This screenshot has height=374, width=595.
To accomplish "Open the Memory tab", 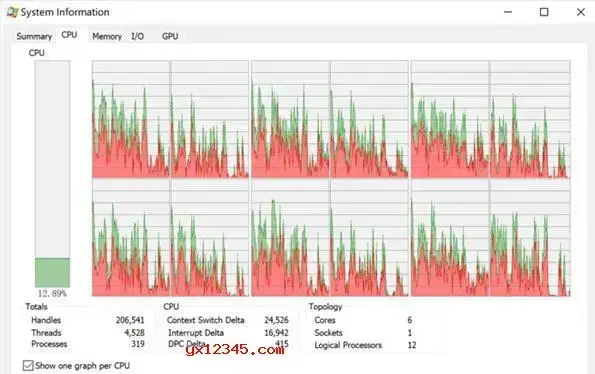I will click(x=107, y=36).
